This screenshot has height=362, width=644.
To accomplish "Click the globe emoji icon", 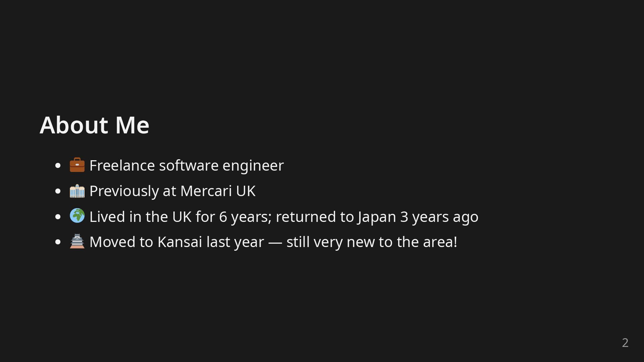I will (x=77, y=216).
